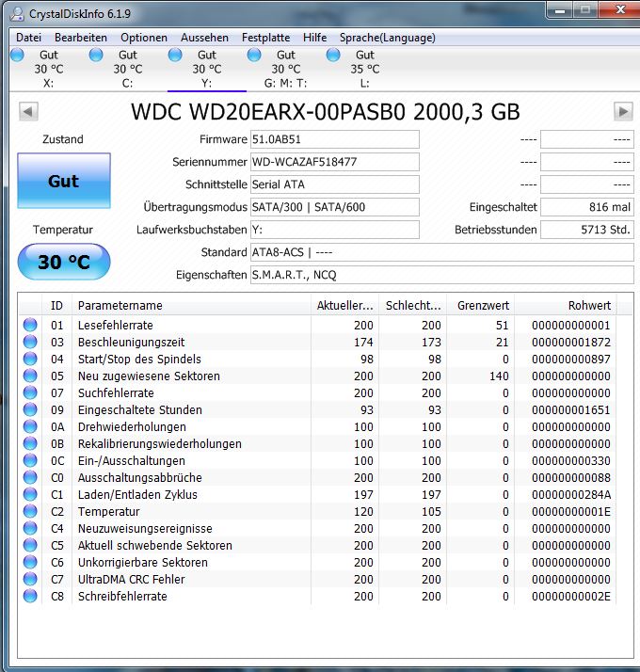The height and width of the screenshot is (672, 640).
Task: Click the Betriebsstunden value 5713 Std.
Action: pyautogui.click(x=587, y=230)
